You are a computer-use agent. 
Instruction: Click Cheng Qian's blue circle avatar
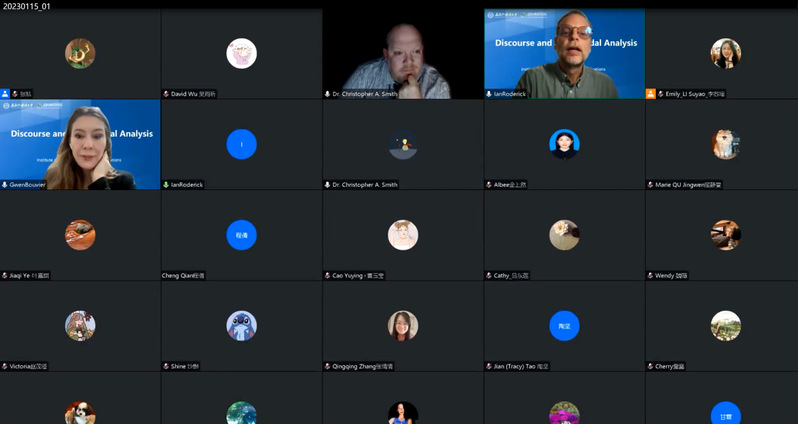click(x=241, y=234)
